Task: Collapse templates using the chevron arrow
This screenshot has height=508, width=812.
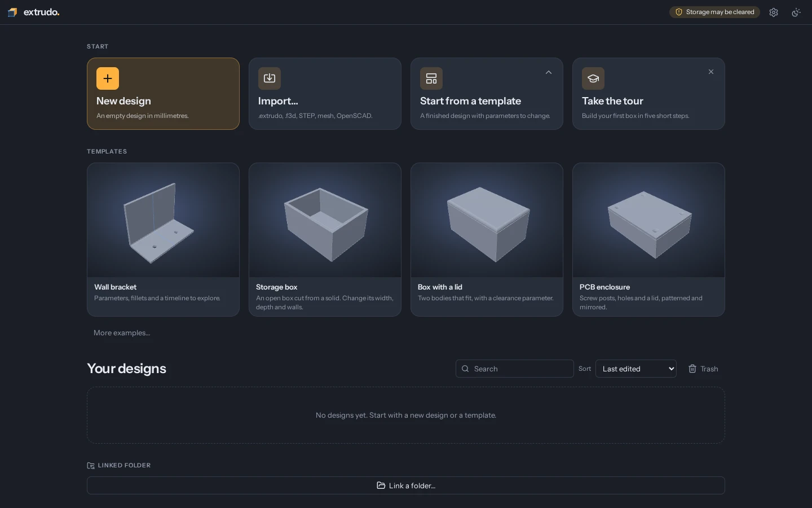Action: (x=549, y=72)
